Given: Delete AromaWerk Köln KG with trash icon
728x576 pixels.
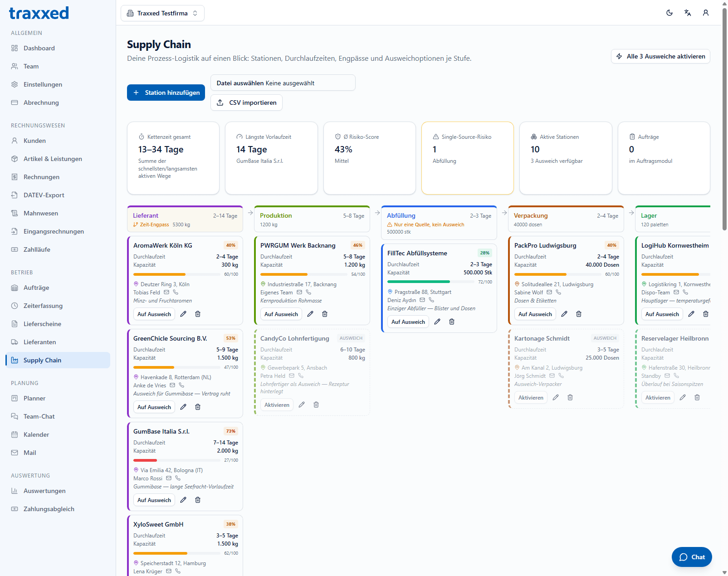Looking at the screenshot, I should [x=198, y=314].
